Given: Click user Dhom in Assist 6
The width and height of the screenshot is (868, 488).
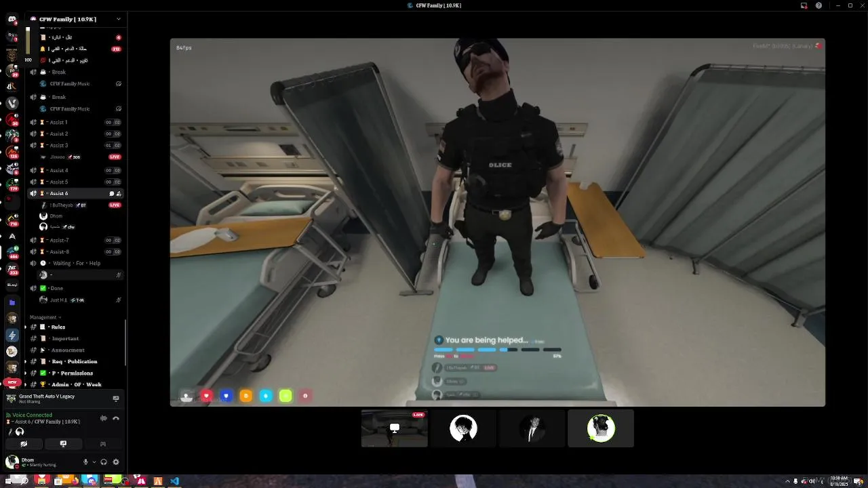Looking at the screenshot, I should click(x=80, y=216).
